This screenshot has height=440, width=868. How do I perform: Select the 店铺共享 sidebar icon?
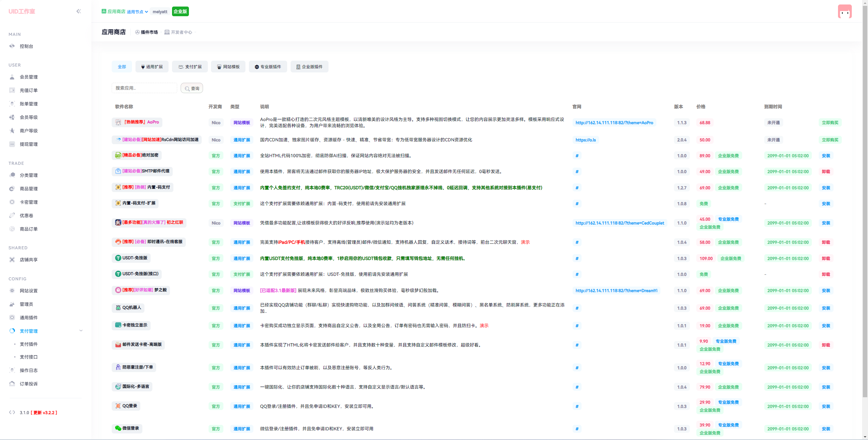click(12, 260)
